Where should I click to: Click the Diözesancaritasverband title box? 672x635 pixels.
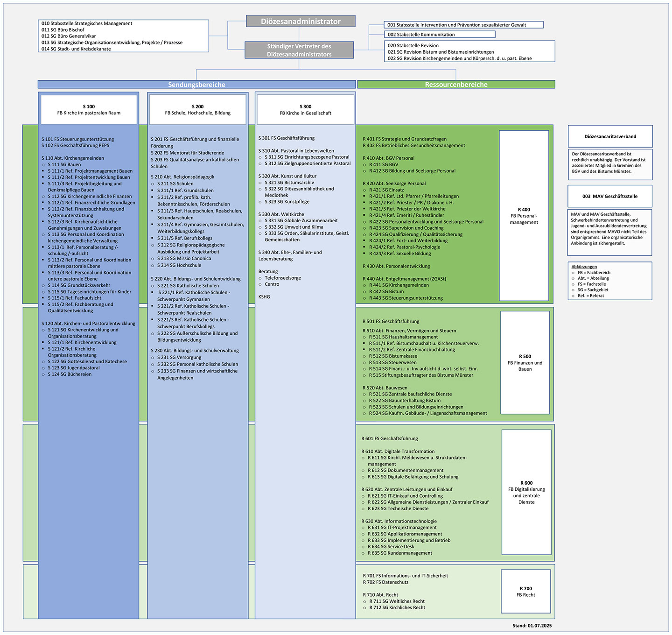coord(610,137)
